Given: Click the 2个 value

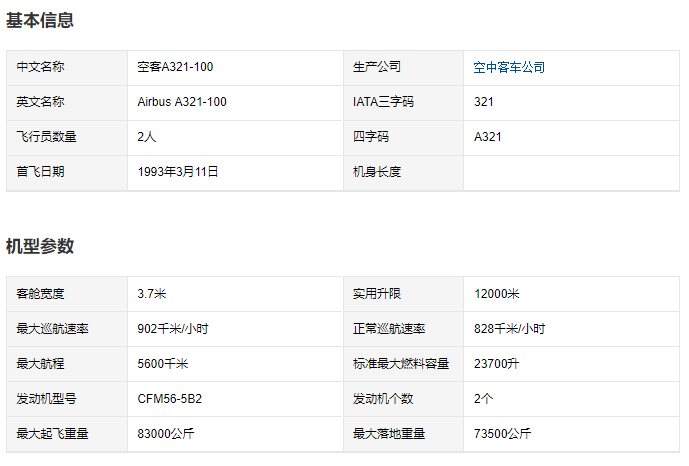Looking at the screenshot, I should [483, 398].
